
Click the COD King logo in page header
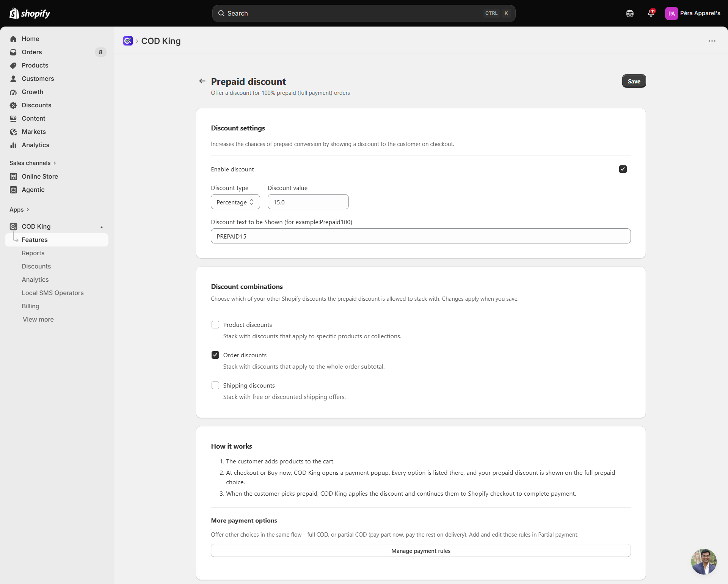[x=128, y=41]
